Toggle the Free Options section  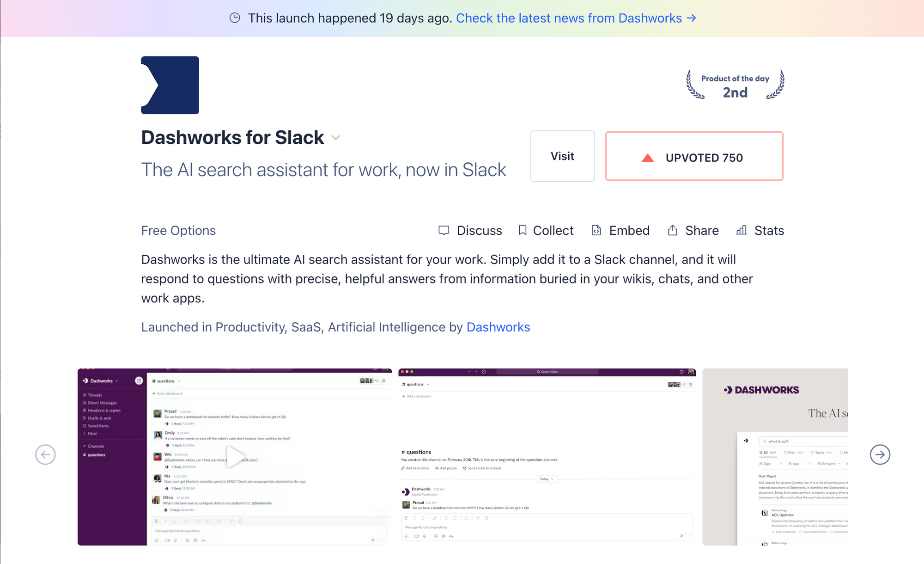tap(178, 231)
